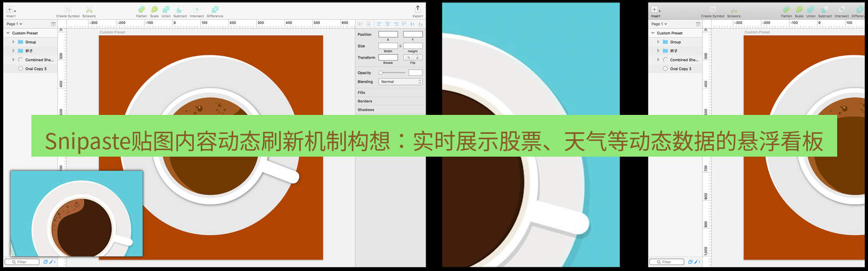Viewport: 868px width, 271px height.
Task: Open Page 1 dropdown in right Sketch window
Action: tap(659, 24)
